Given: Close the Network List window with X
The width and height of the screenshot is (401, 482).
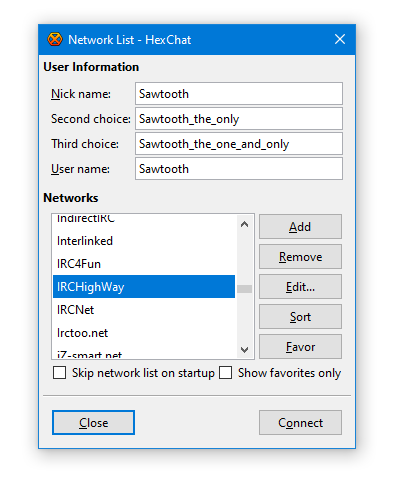Looking at the screenshot, I should 340,39.
